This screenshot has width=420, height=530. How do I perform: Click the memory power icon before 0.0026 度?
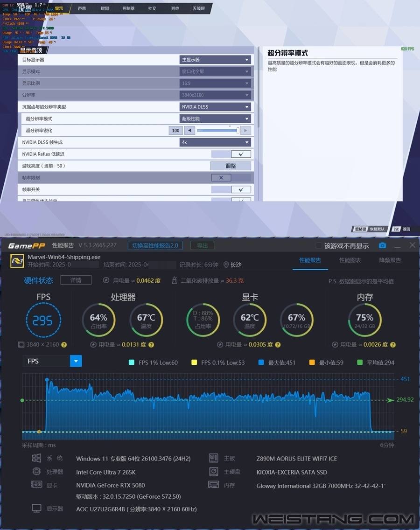[x=335, y=345]
